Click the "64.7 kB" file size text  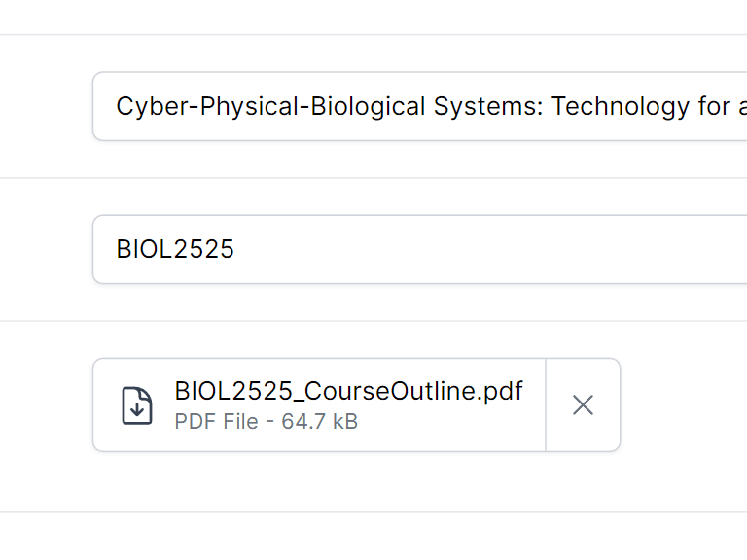click(320, 421)
